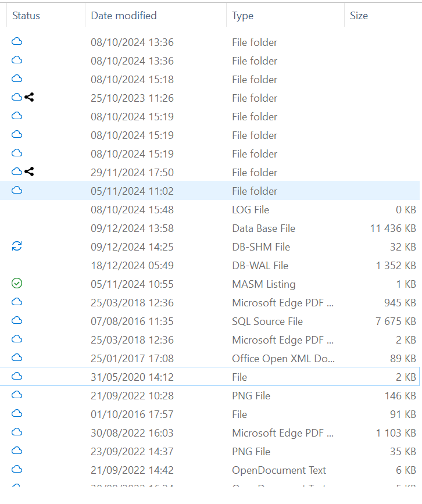Click the sync pending icon on DB-SHM row
This screenshot has height=504, width=422.
tap(17, 246)
